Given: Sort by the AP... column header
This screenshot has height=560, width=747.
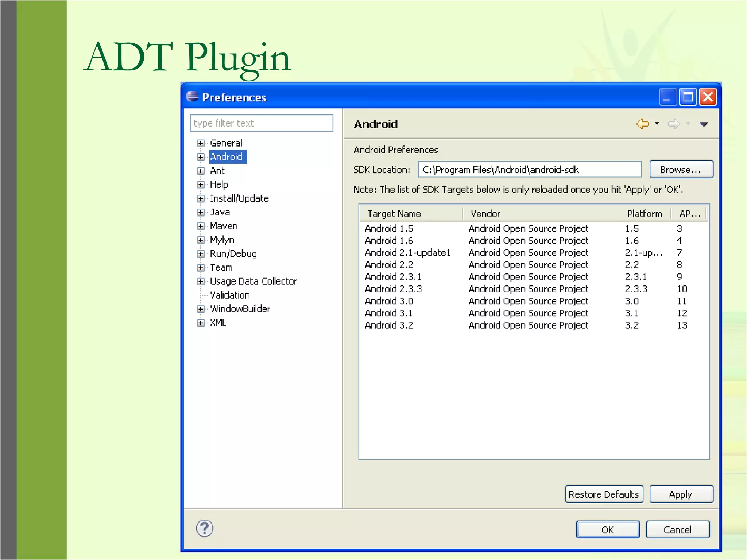Looking at the screenshot, I should [689, 214].
